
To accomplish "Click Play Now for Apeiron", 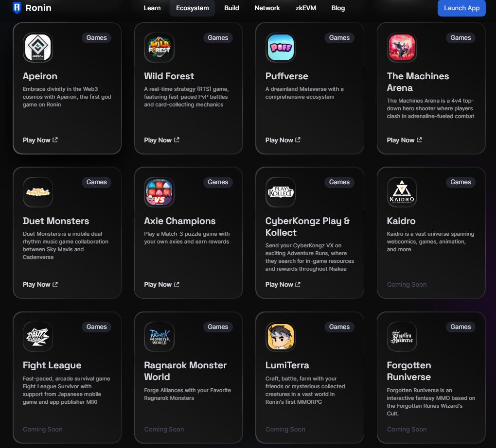I will (x=40, y=140).
